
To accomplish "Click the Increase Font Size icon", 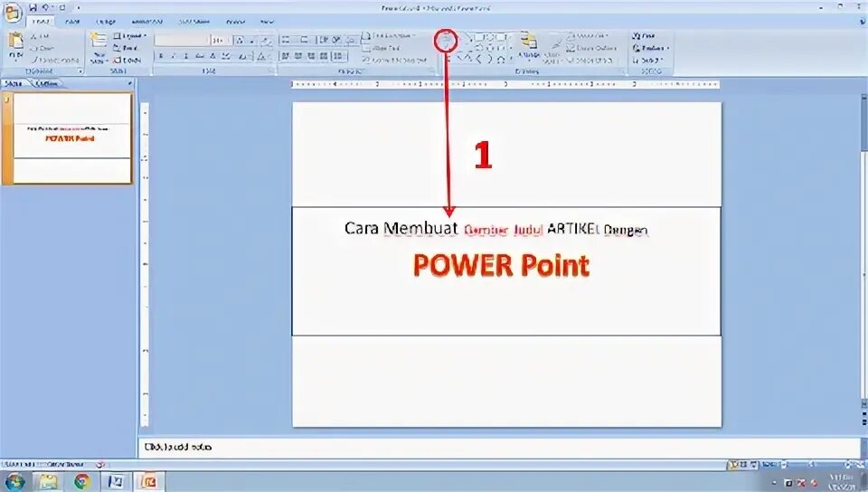I will point(240,40).
